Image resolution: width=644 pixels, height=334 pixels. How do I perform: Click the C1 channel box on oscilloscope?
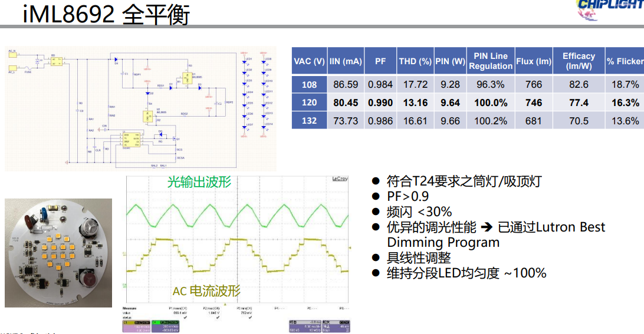click(136, 325)
